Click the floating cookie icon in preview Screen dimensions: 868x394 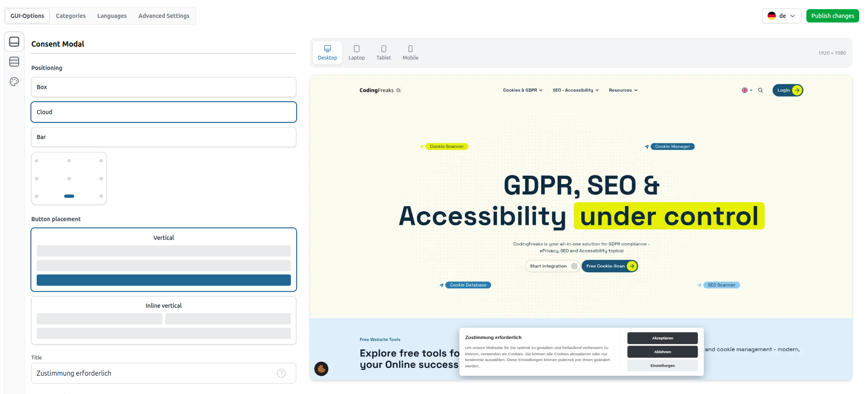pyautogui.click(x=321, y=369)
